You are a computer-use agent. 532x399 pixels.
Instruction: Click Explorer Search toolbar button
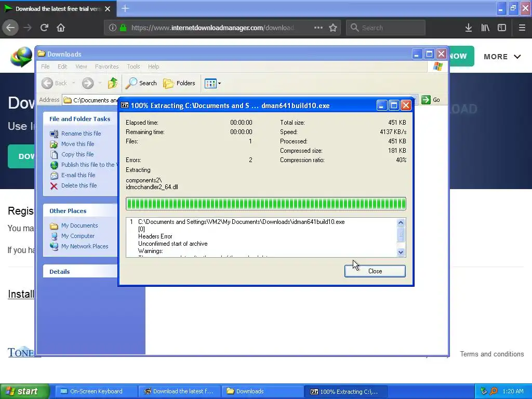coord(141,83)
